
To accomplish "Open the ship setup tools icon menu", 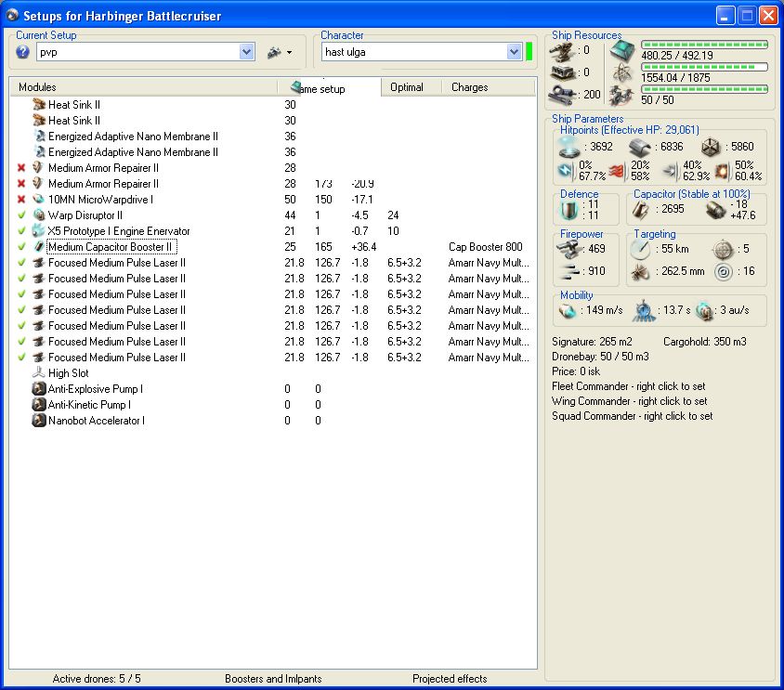I will click(280, 52).
